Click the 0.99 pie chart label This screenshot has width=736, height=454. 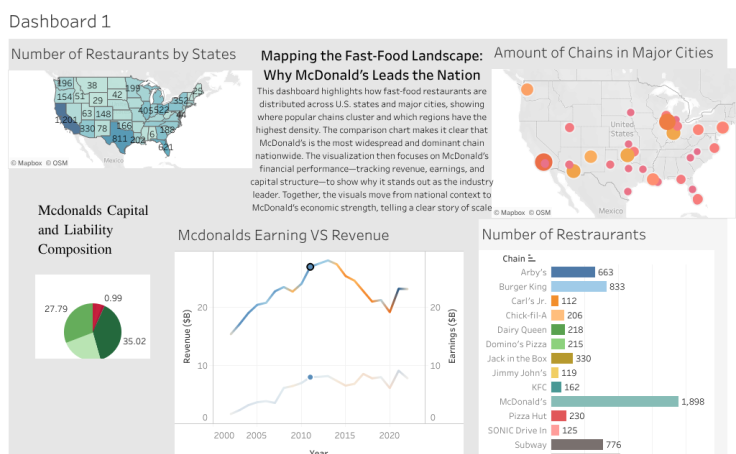point(113,298)
